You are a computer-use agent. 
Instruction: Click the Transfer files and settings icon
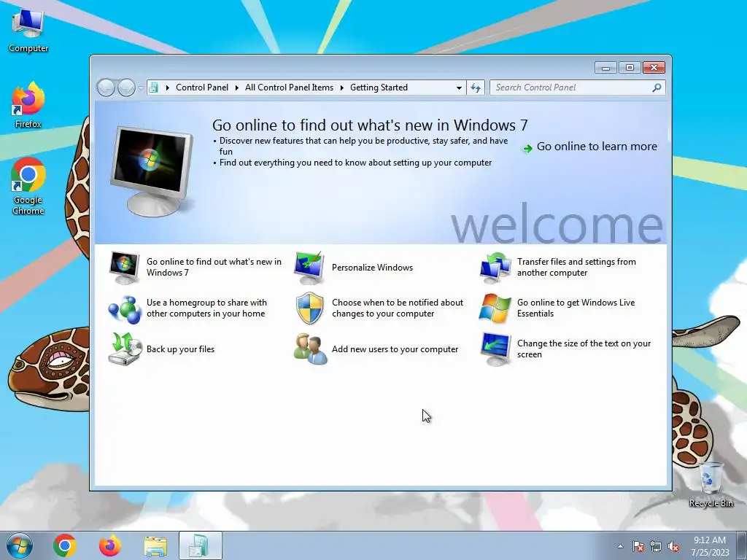495,268
